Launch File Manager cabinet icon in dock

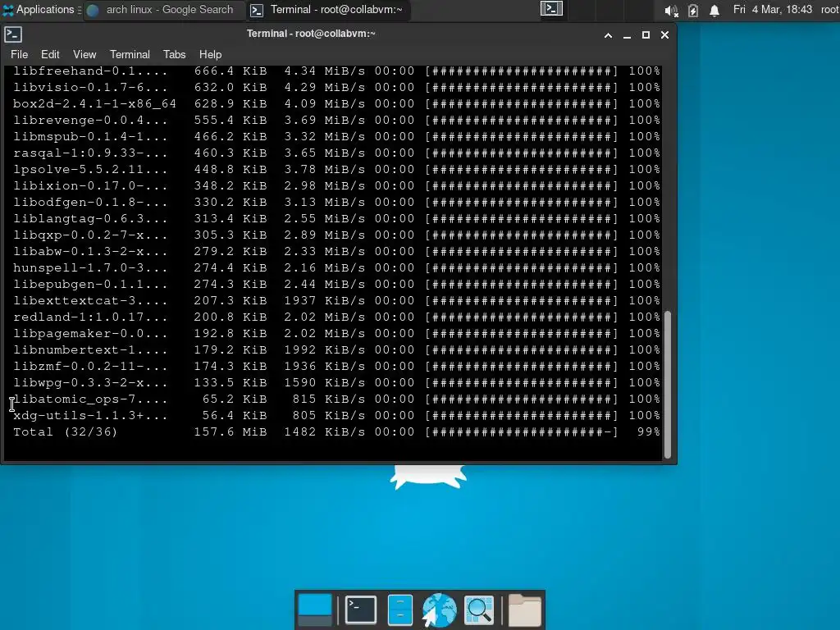pos(399,610)
